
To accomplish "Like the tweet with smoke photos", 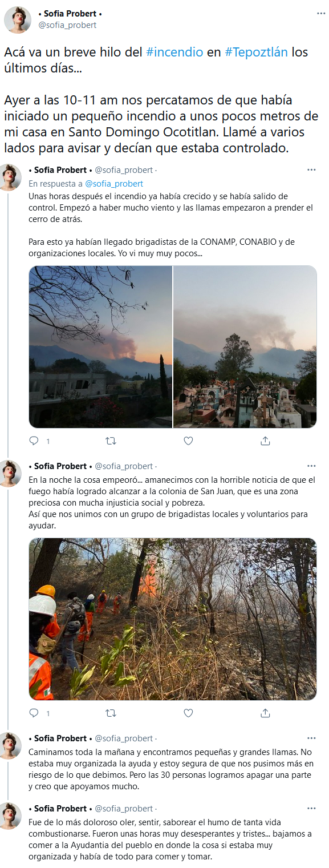I will pyautogui.click(x=188, y=441).
